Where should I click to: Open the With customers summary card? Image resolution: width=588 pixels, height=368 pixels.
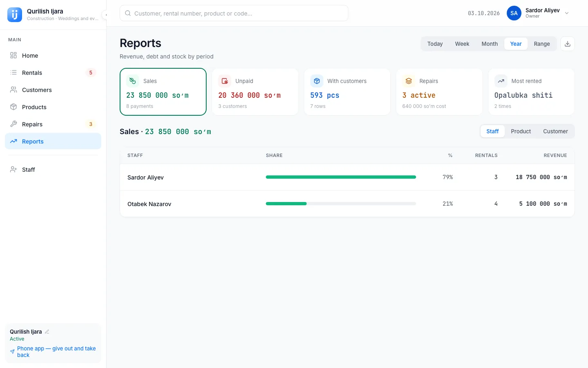click(347, 92)
